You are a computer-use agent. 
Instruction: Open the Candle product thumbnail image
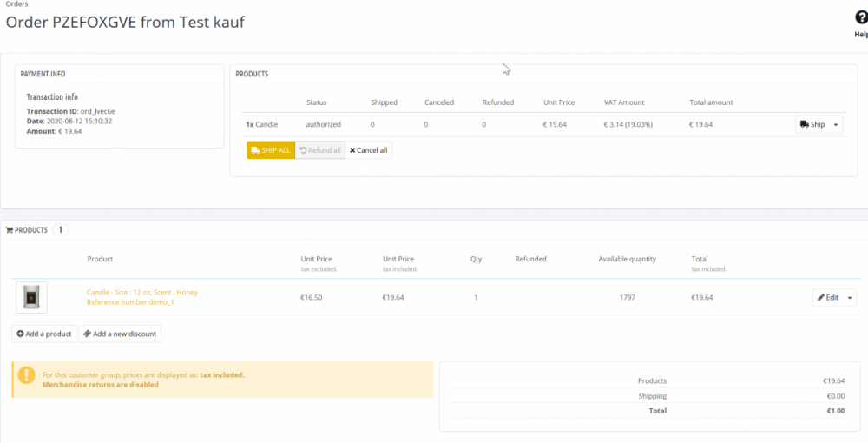(31, 298)
